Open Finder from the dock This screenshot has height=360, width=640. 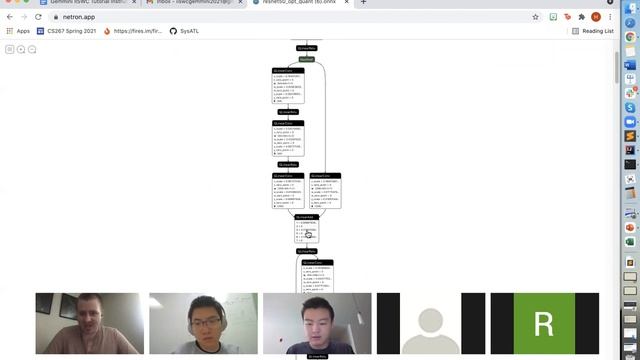coord(630,8)
